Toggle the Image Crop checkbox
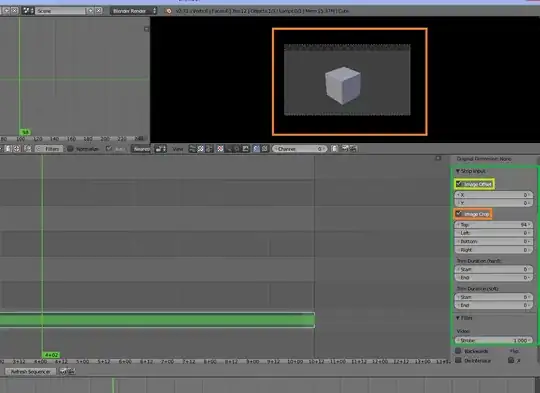The width and height of the screenshot is (540, 393). coord(459,214)
